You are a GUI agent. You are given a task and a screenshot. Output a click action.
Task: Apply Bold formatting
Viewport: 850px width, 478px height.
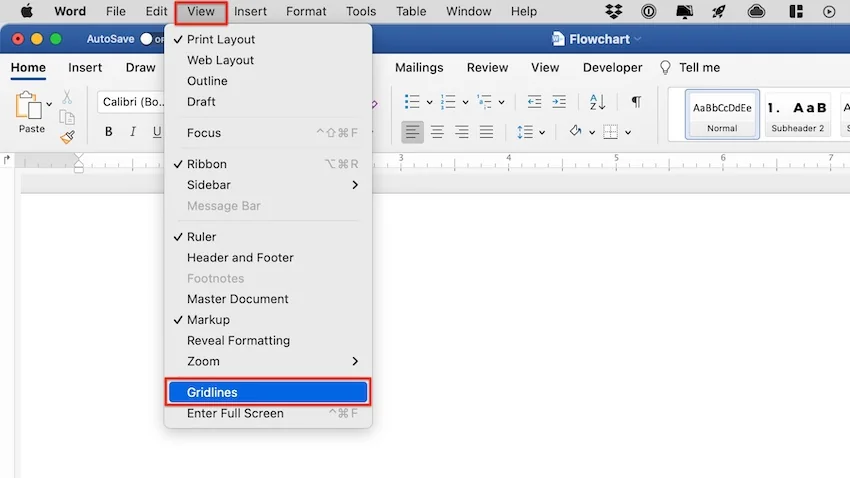(108, 132)
